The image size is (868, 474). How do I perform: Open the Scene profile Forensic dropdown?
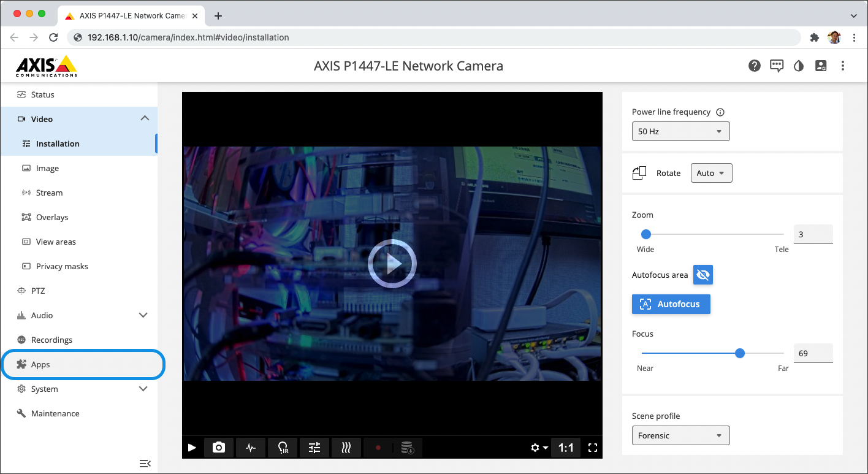[681, 435]
